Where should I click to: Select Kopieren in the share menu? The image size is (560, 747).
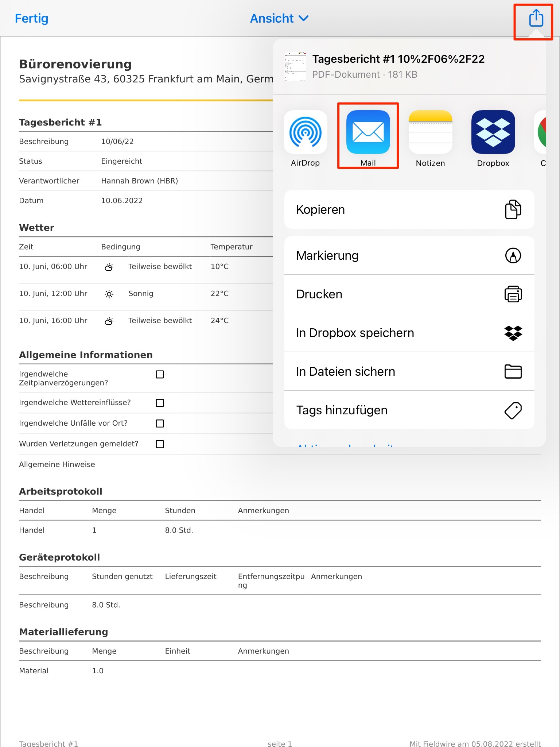pyautogui.click(x=409, y=209)
